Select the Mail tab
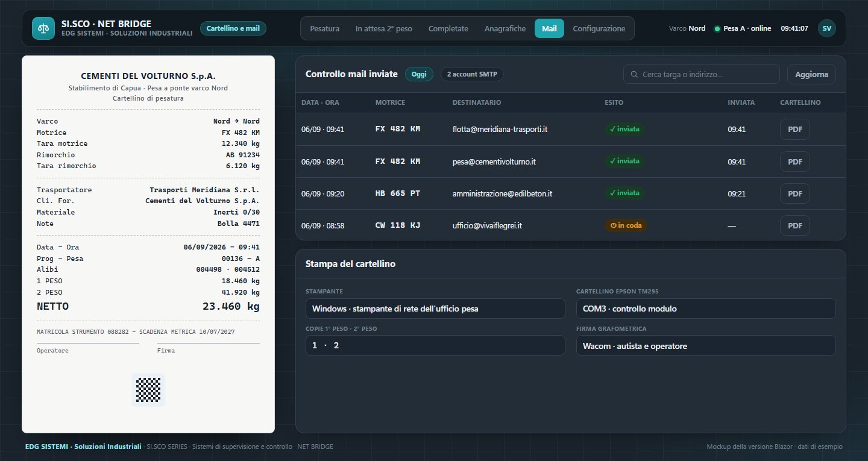This screenshot has width=868, height=461. [x=549, y=28]
